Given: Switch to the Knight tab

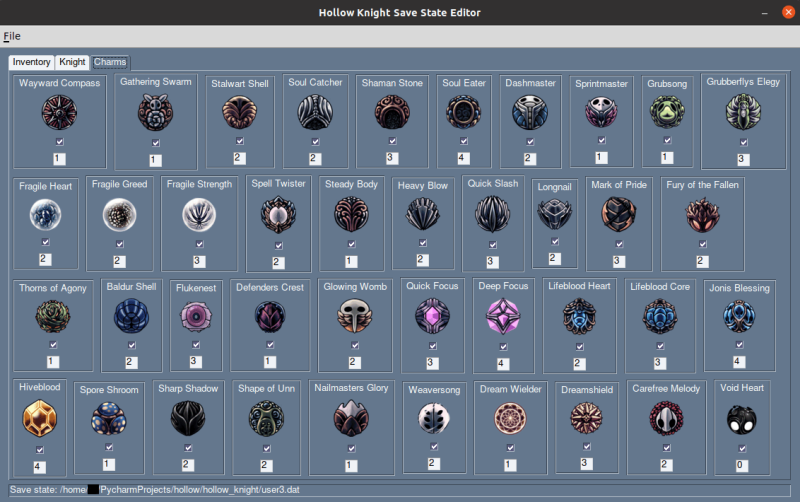Looking at the screenshot, I should [72, 62].
